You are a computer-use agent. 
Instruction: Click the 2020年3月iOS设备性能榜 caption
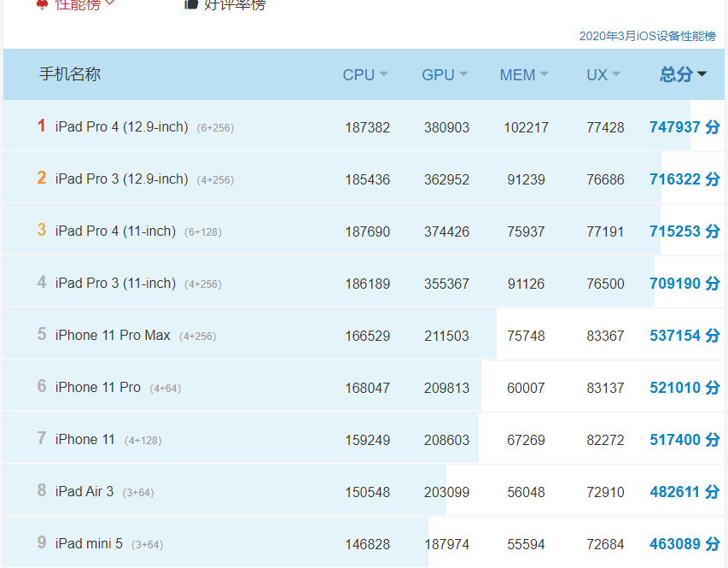coord(647,36)
